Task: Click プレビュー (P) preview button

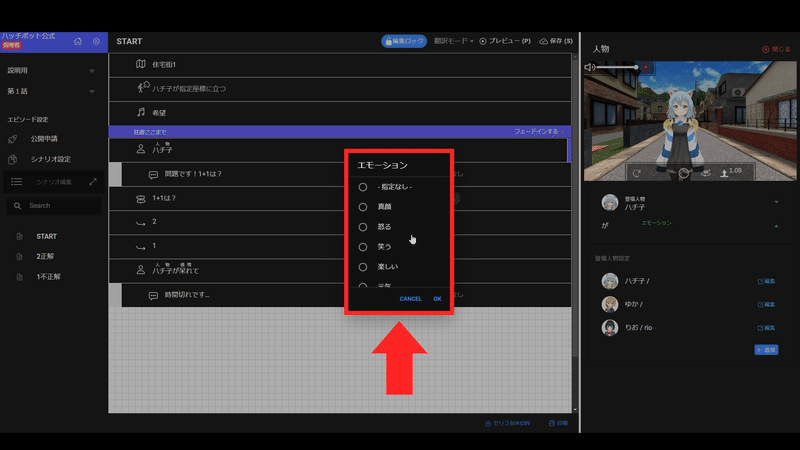Action: pos(505,41)
